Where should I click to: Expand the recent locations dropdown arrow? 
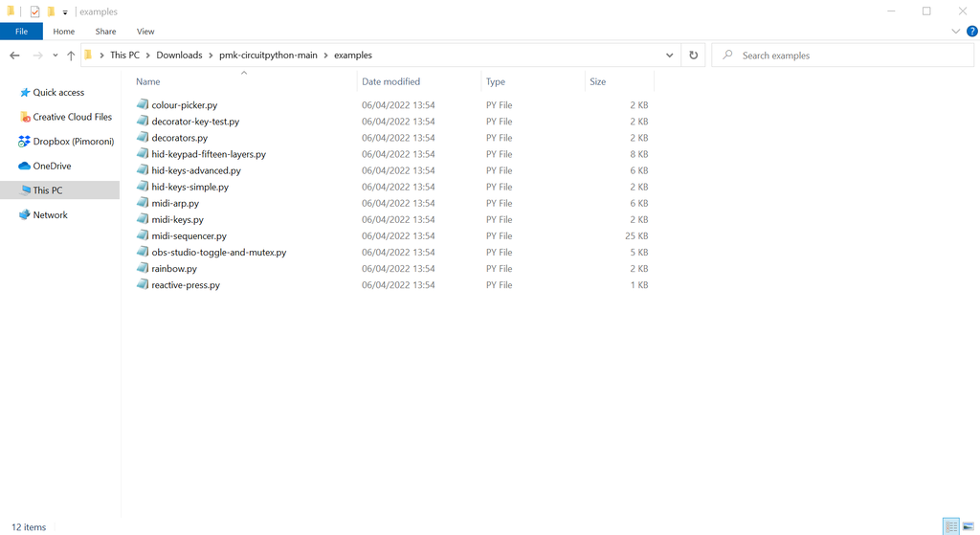point(56,56)
